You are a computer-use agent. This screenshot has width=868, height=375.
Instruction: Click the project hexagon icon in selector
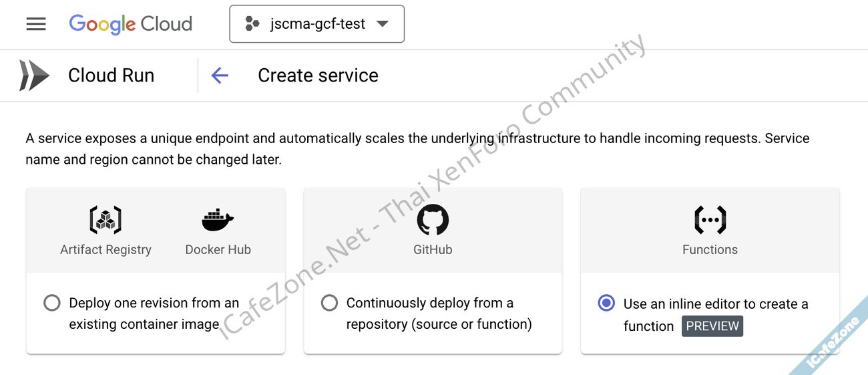point(252,24)
